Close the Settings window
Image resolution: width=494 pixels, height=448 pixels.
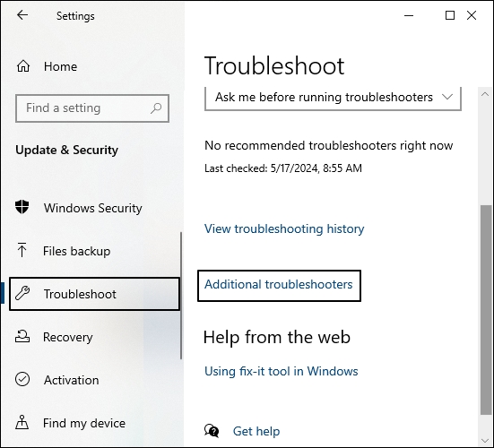(472, 15)
